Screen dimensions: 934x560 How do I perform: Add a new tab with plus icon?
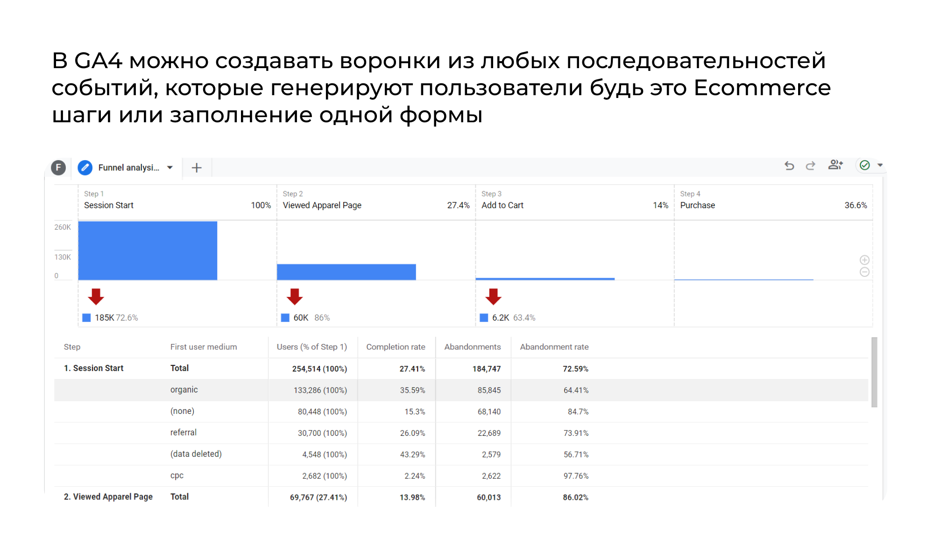coord(197,168)
